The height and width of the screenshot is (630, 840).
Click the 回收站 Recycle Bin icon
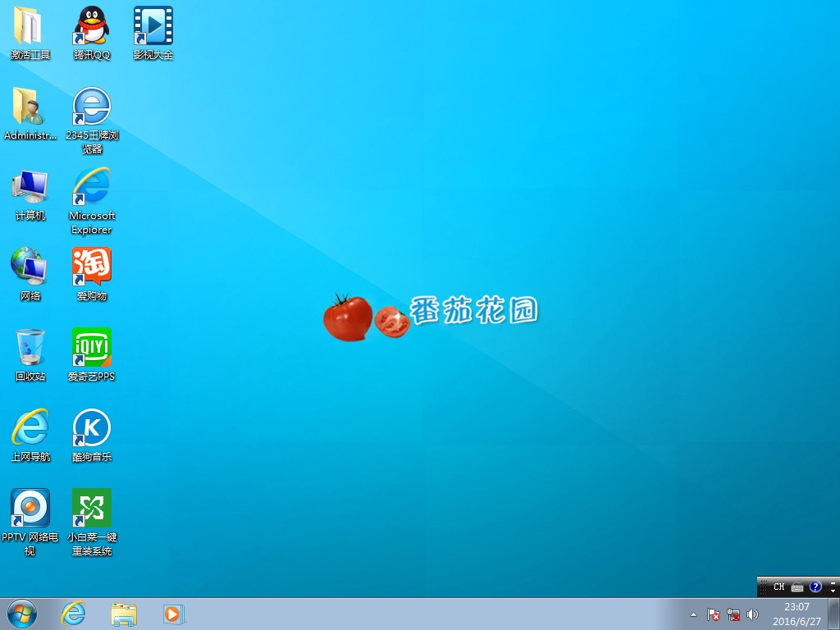[x=30, y=348]
